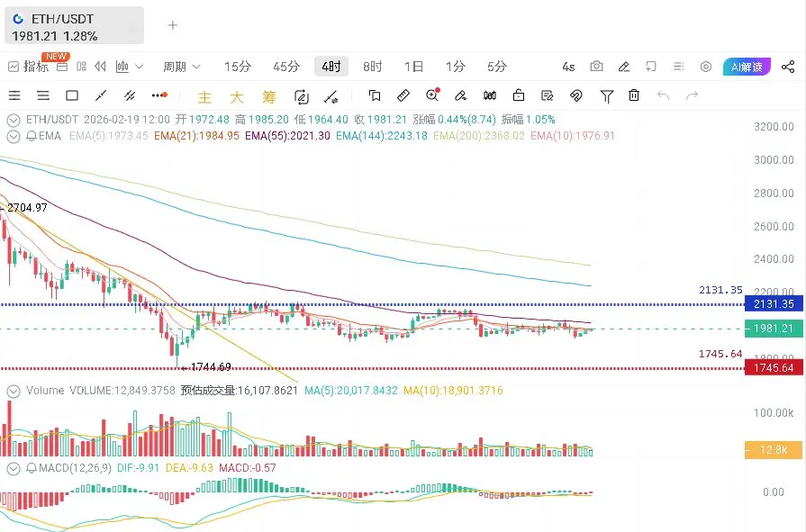The height and width of the screenshot is (532, 806).
Task: Select the 4时 timeframe tab
Action: tap(331, 67)
